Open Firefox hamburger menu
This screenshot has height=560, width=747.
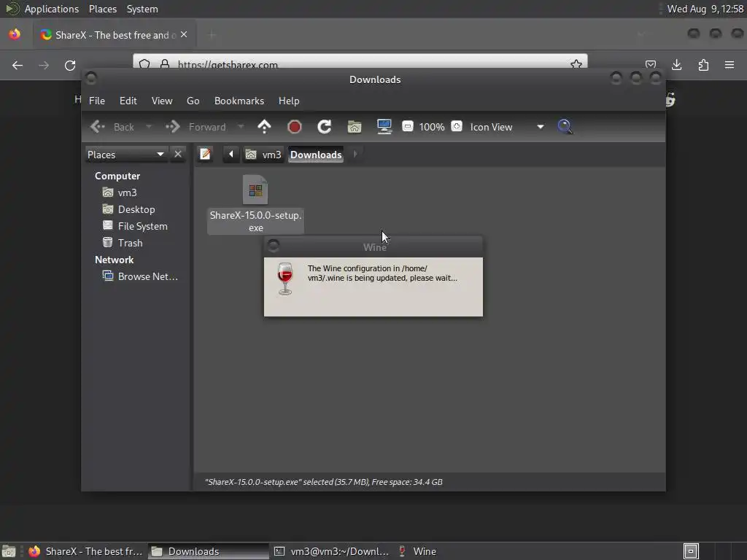pos(729,65)
